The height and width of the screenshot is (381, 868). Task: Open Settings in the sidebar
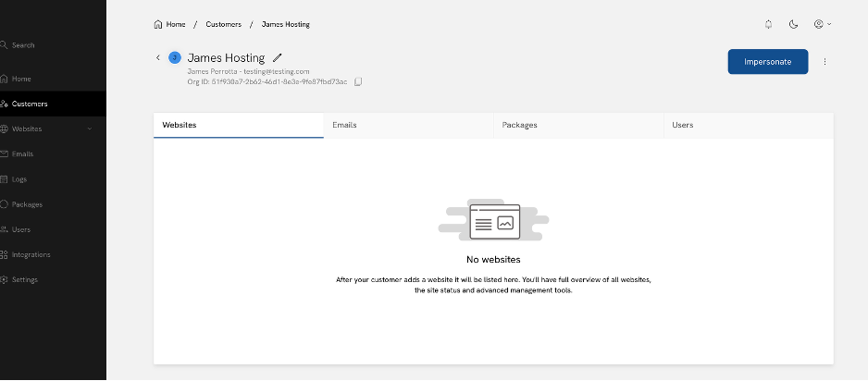click(x=53, y=280)
